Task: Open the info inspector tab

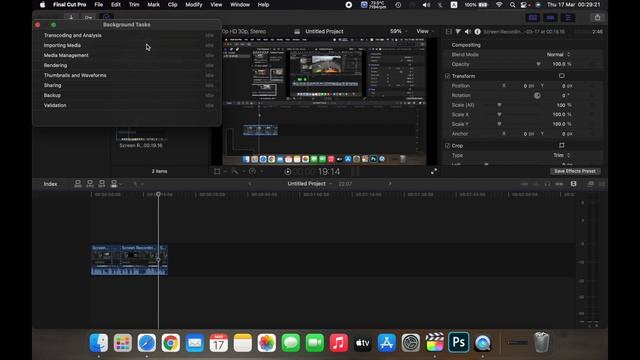Action: coord(477,31)
